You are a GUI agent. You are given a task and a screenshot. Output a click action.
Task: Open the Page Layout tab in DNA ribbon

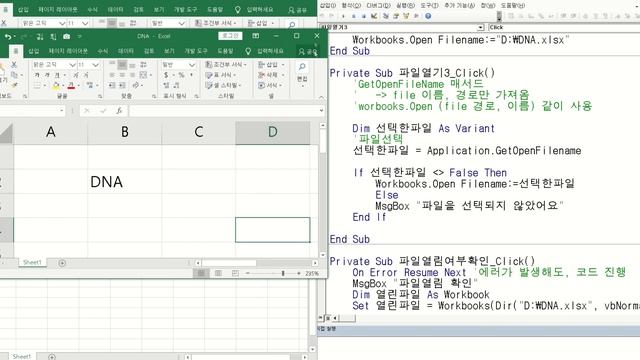[x=68, y=51]
